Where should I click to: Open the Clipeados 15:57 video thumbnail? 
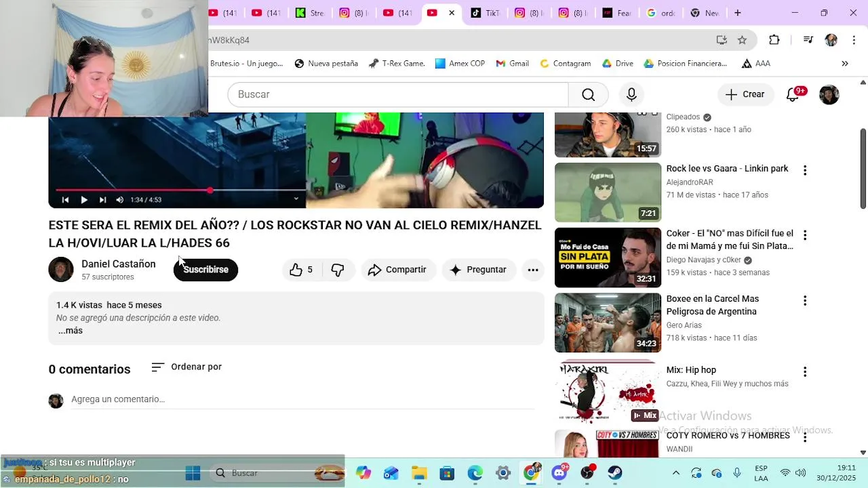[x=608, y=135]
